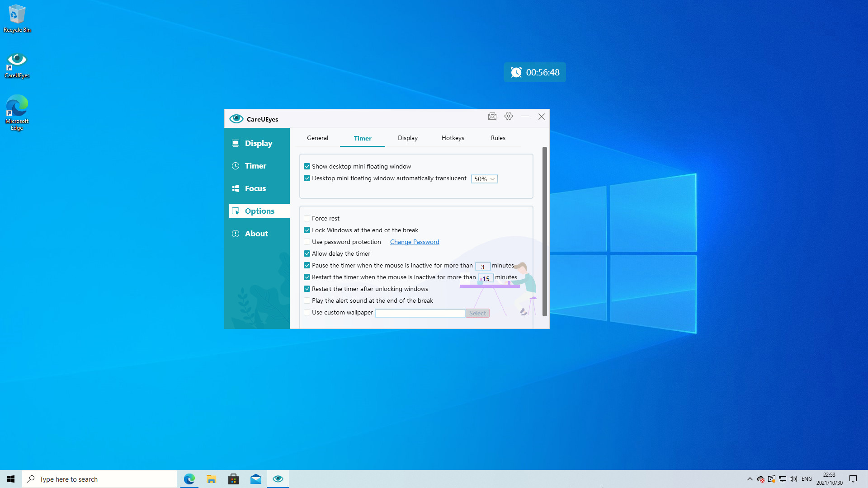Disable Lock Windows at the end of the break
The image size is (868, 488).
307,230
